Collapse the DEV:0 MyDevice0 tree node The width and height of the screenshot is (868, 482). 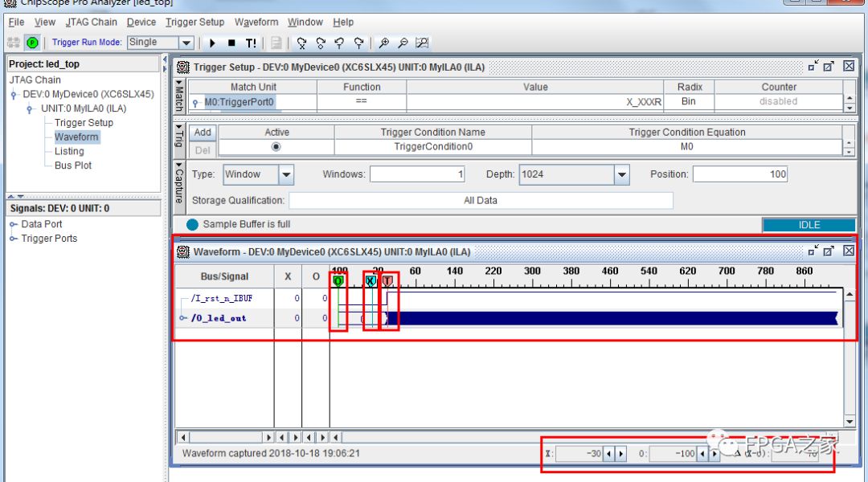pos(14,95)
